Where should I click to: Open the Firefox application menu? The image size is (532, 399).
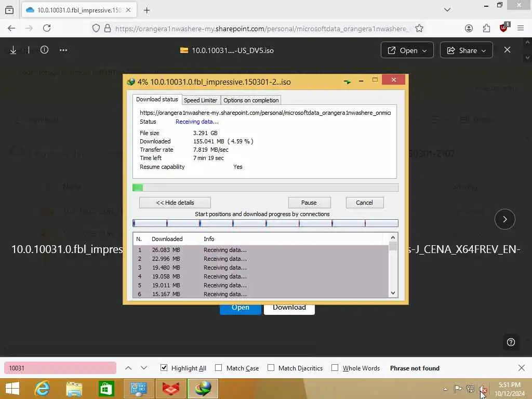[521, 28]
